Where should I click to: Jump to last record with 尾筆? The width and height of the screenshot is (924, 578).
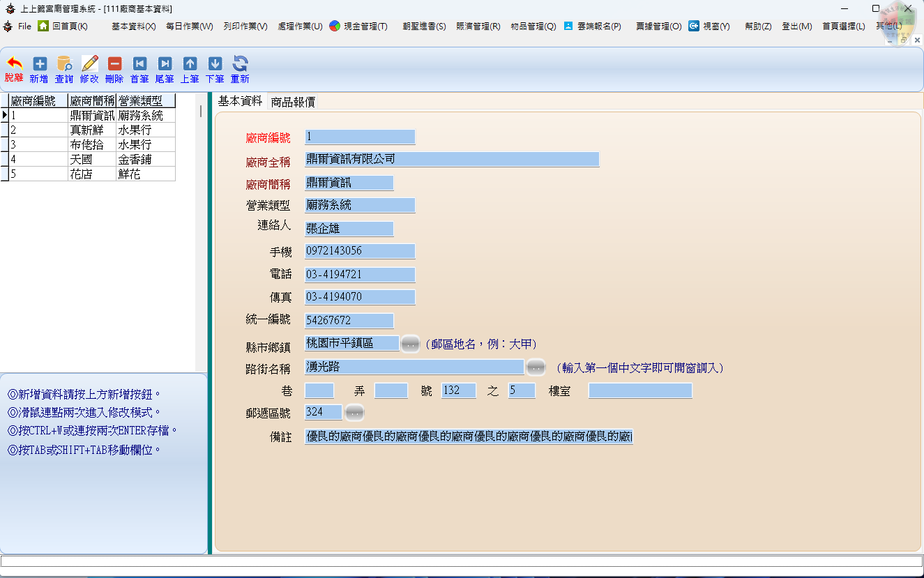[x=165, y=64]
